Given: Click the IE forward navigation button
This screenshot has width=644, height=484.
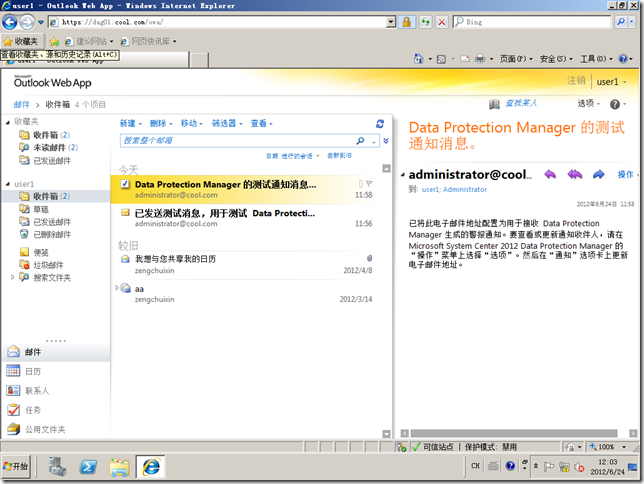Looking at the screenshot, I should coord(28,22).
